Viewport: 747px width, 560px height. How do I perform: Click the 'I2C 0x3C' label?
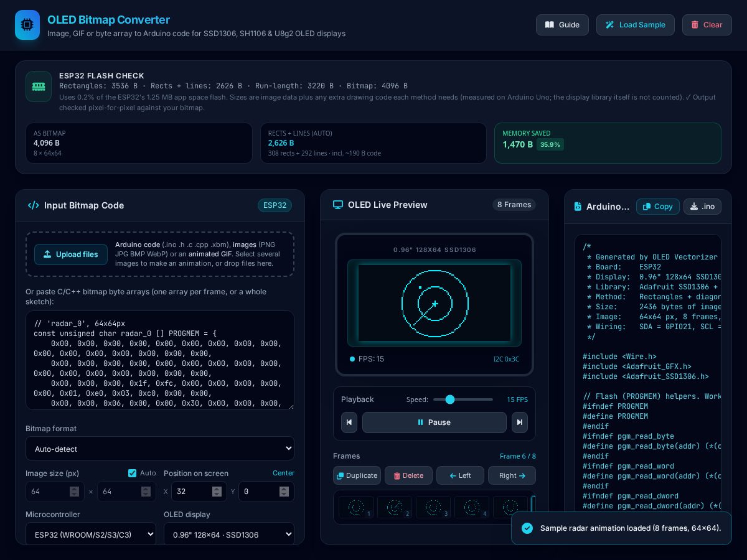506,359
